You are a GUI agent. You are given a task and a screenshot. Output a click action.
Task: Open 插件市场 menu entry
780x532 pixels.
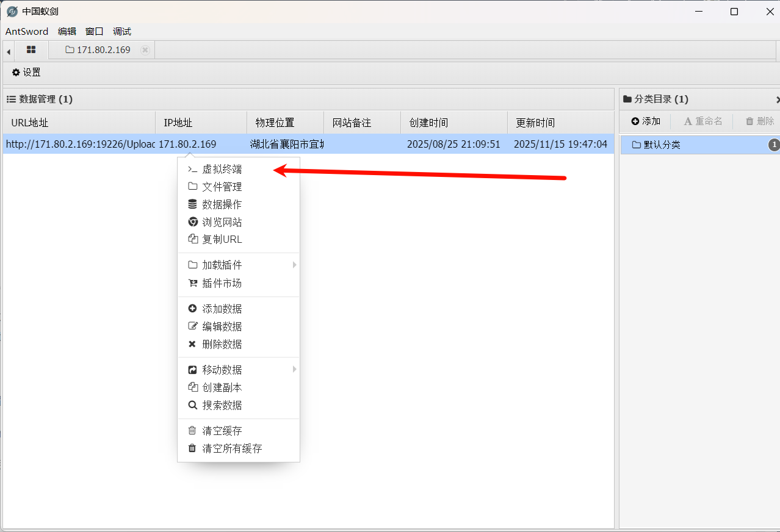(239, 283)
